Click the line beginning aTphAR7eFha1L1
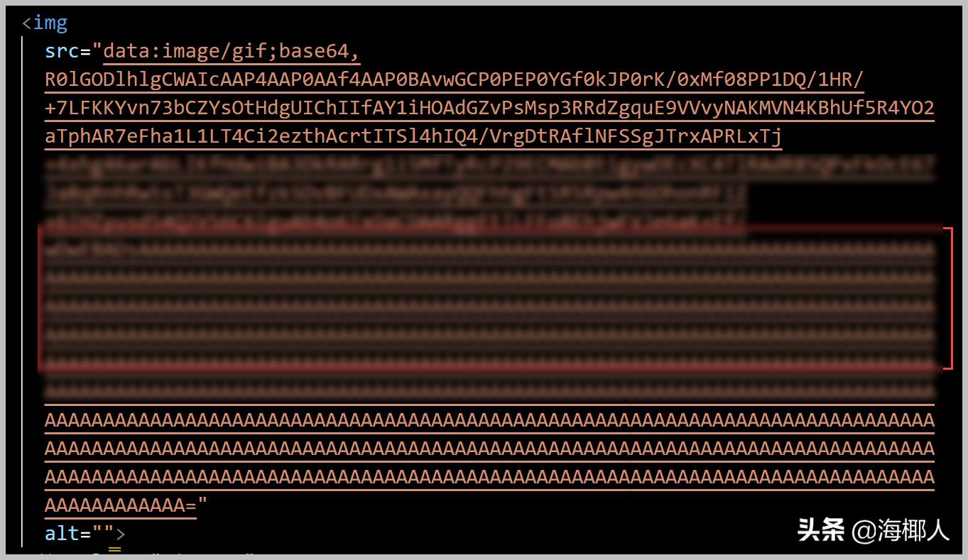 coord(413,136)
